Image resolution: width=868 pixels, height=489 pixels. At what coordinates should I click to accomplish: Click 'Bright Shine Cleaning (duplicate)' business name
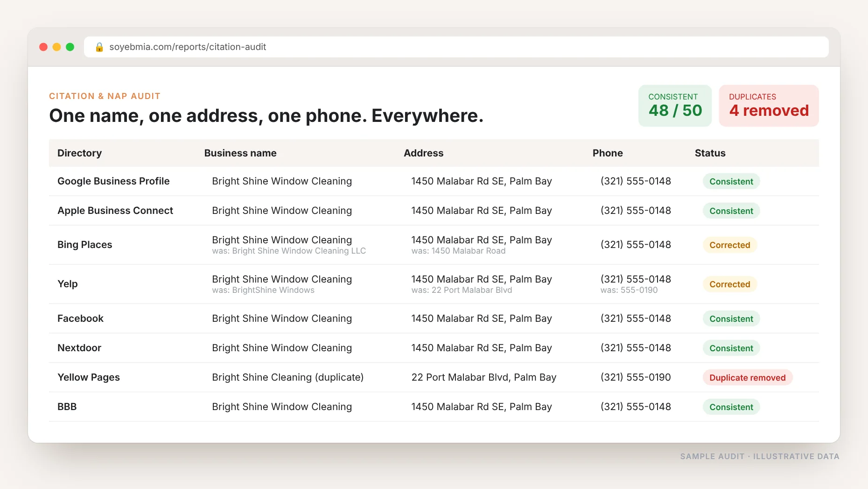[x=287, y=377]
